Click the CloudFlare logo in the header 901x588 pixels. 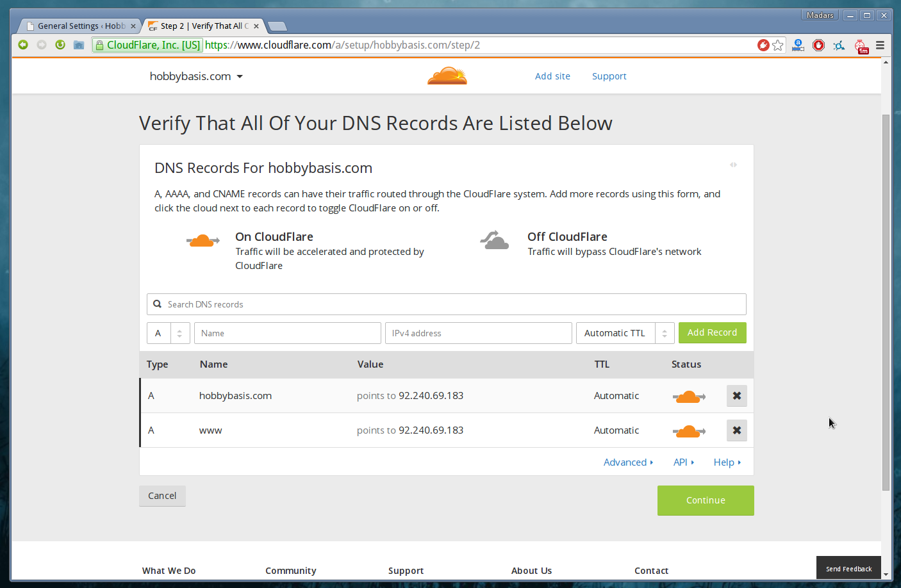coord(447,76)
